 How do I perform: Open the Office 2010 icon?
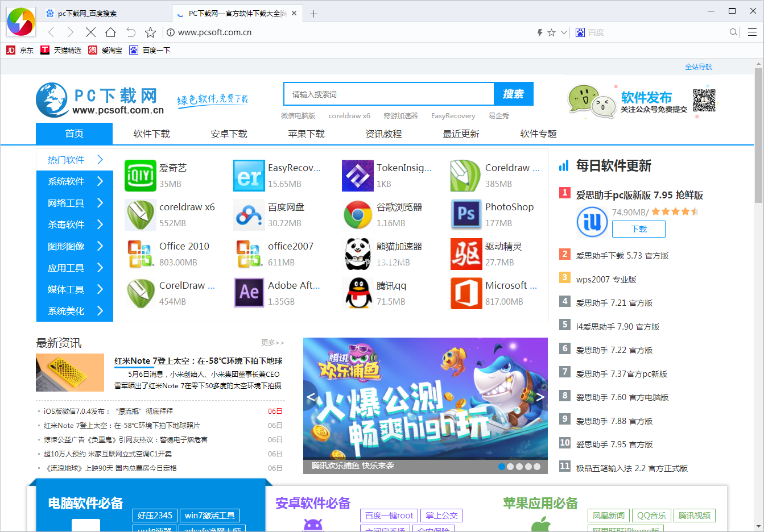(140, 254)
